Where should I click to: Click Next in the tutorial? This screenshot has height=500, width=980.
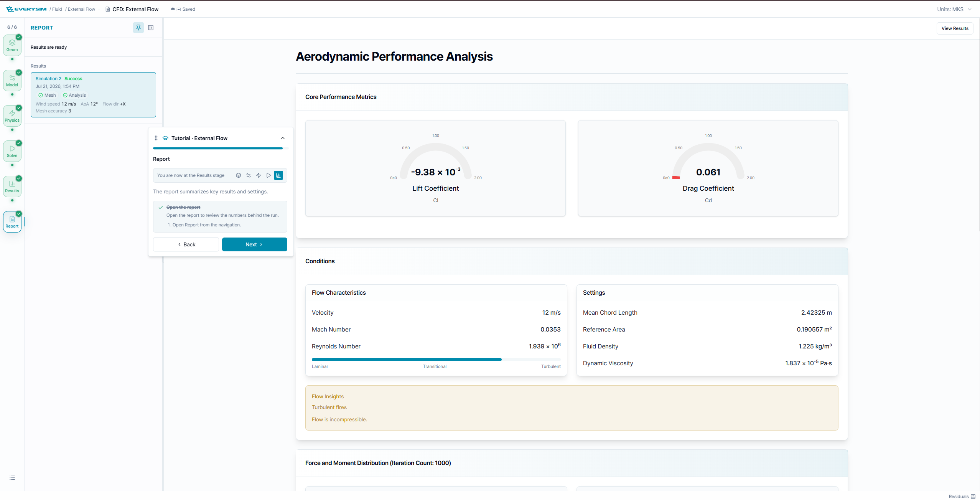pyautogui.click(x=254, y=244)
